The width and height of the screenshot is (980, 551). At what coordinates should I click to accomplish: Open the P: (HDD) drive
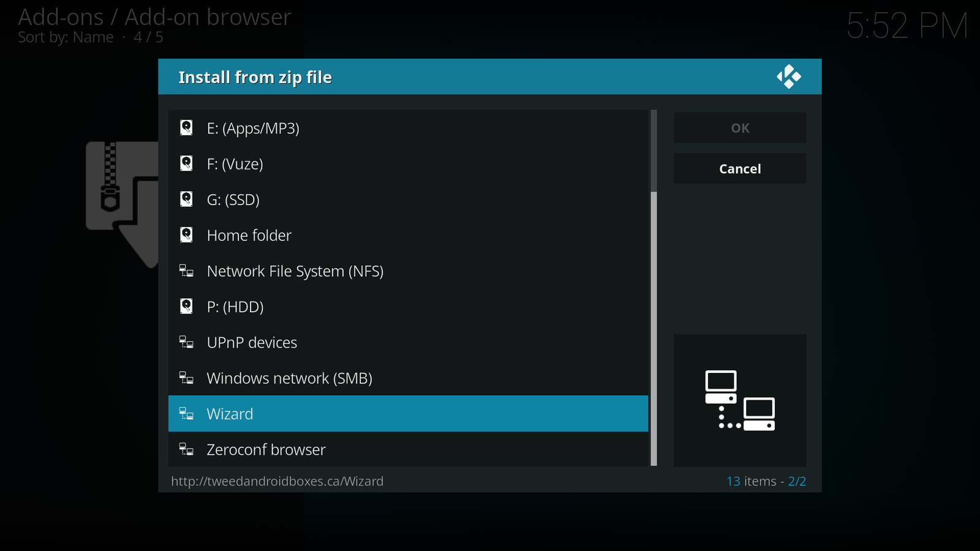click(408, 306)
